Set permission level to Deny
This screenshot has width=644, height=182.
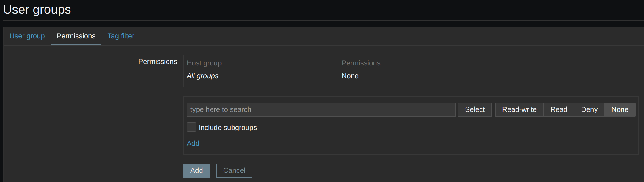pyautogui.click(x=589, y=110)
